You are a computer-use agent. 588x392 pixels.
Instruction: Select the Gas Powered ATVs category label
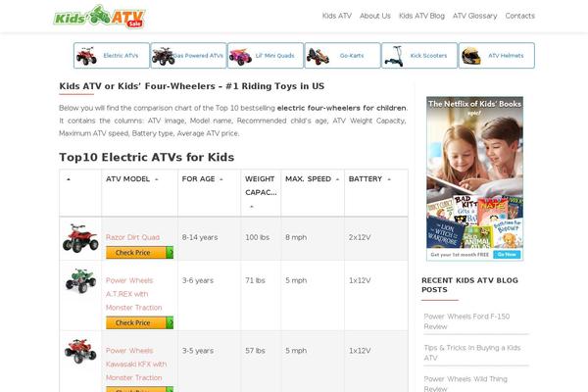pyautogui.click(x=199, y=56)
